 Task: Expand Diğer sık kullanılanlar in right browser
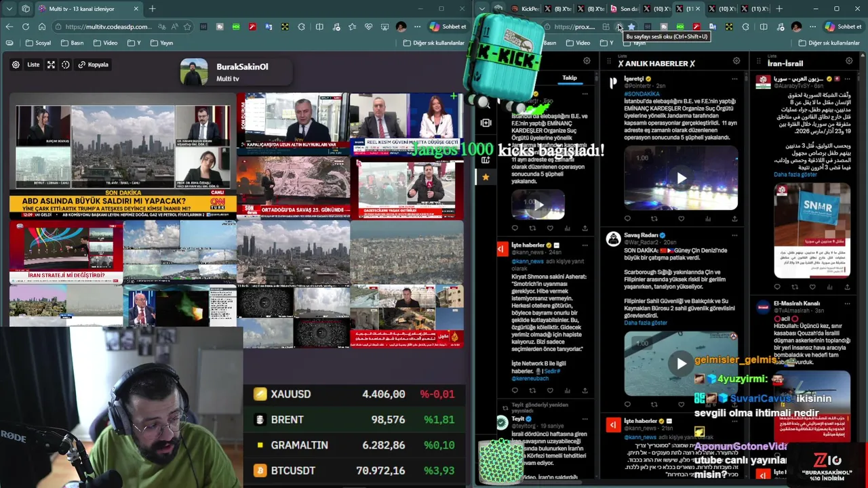(828, 43)
